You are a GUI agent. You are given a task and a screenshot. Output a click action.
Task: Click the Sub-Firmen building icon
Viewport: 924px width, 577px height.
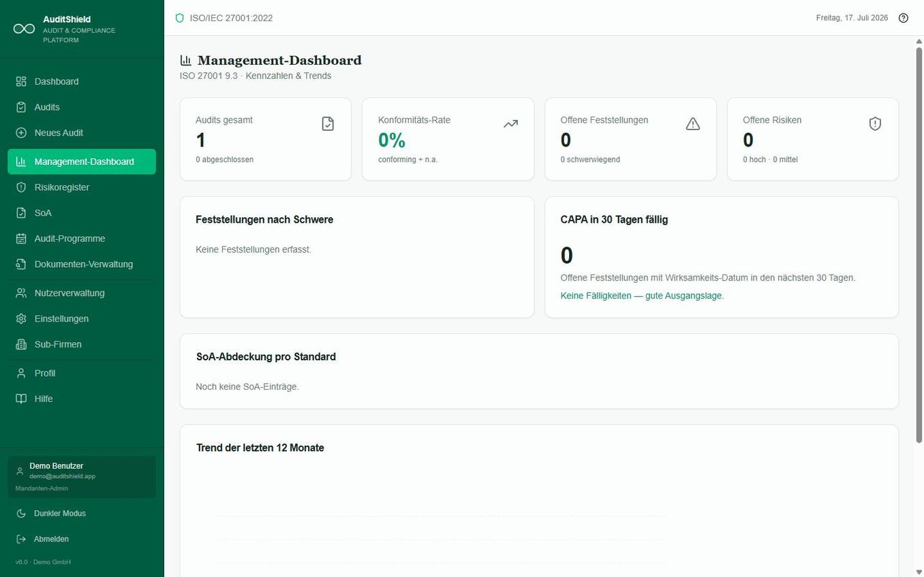(x=21, y=344)
